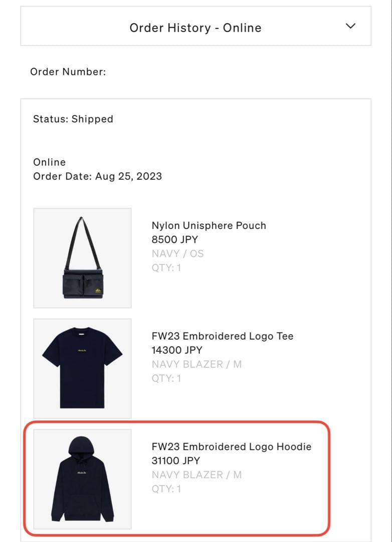Open the Order History - Online selector title
The width and height of the screenshot is (392, 542).
click(195, 28)
